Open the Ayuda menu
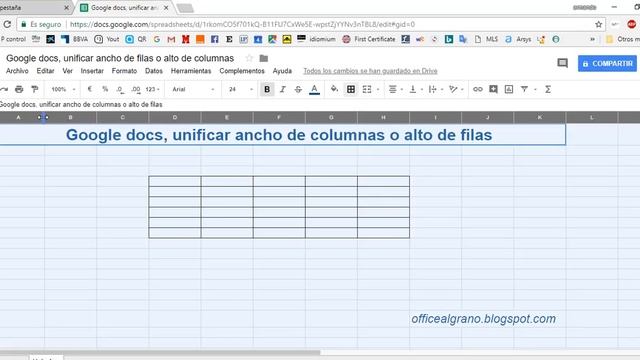The width and height of the screenshot is (640, 360). (x=282, y=71)
